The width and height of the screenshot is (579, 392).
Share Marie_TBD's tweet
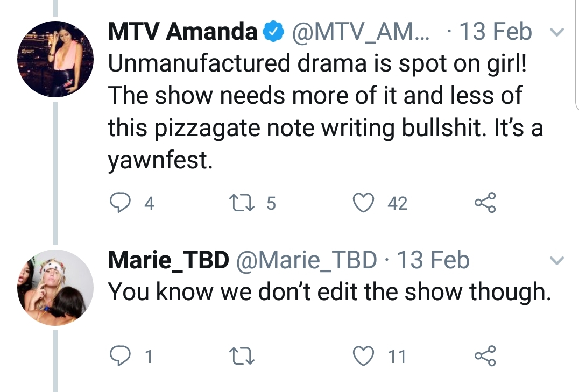(485, 356)
